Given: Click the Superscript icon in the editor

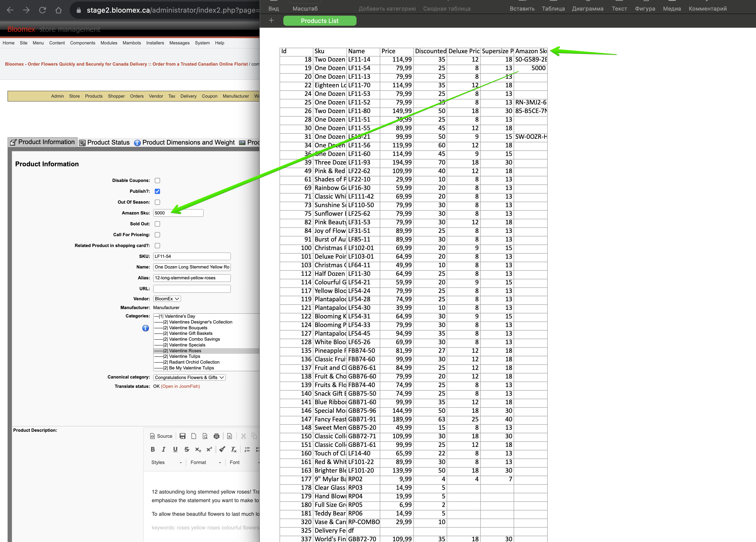Looking at the screenshot, I should (x=209, y=449).
